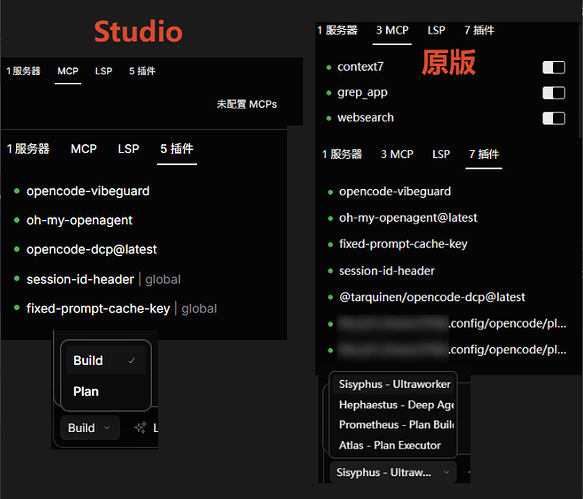Select oh-my-openagent@latest plugin entry

(408, 218)
